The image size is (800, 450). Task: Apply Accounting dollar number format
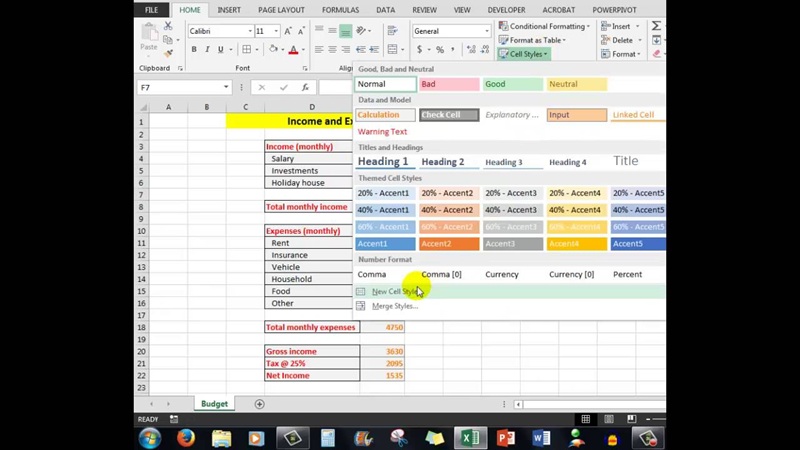(x=419, y=49)
